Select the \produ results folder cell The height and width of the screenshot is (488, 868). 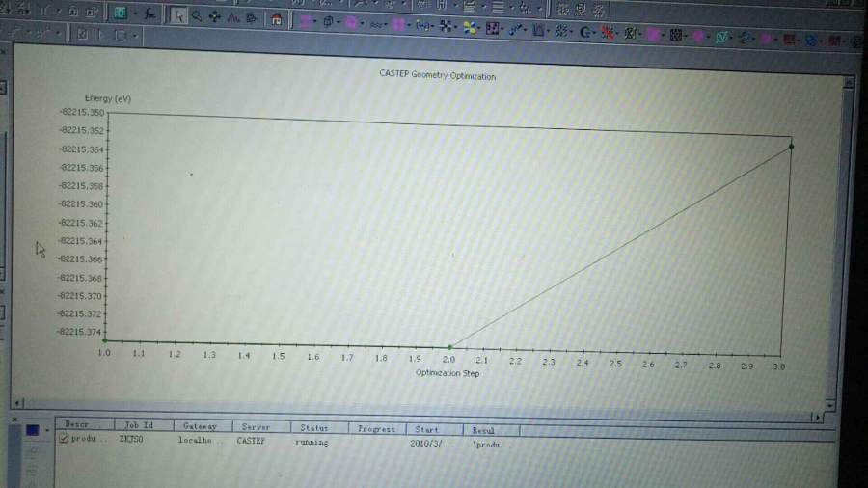click(x=487, y=445)
